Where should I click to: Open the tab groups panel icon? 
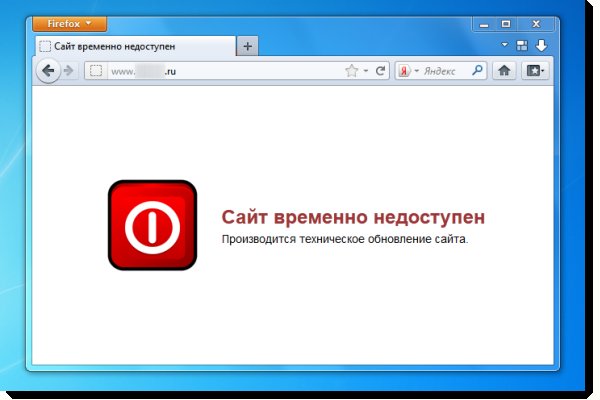click(x=522, y=46)
